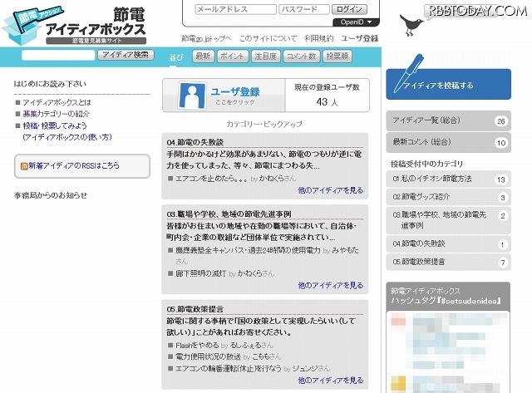
Task: Open idea 慶應義塾全キャンパス・過去24時間の使用電力
Action: (x=248, y=251)
